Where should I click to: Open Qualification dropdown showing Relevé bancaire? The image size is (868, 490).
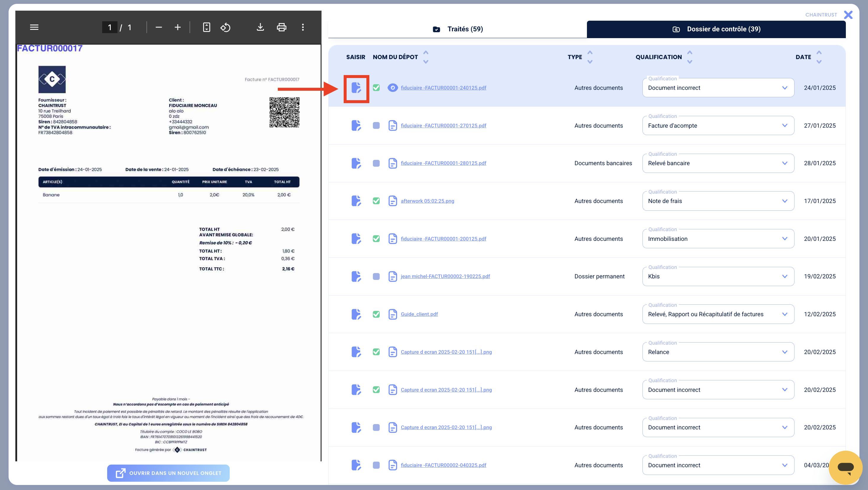coord(718,163)
